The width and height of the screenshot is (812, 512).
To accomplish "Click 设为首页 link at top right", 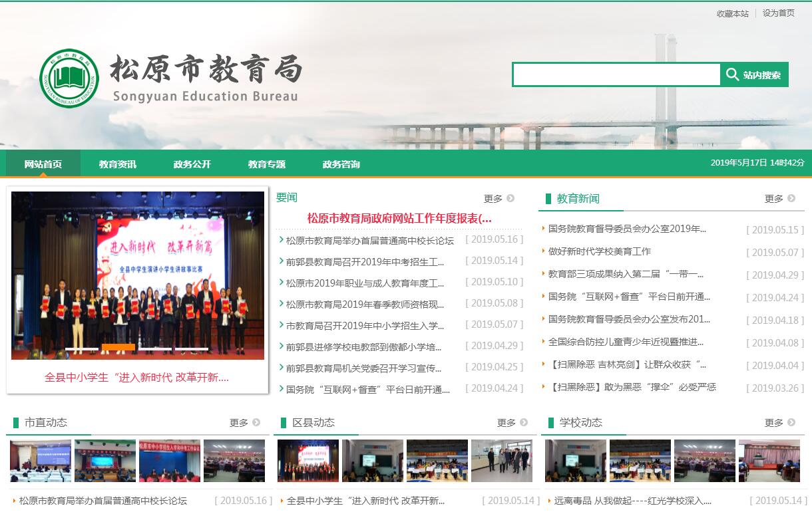I will pos(778,13).
